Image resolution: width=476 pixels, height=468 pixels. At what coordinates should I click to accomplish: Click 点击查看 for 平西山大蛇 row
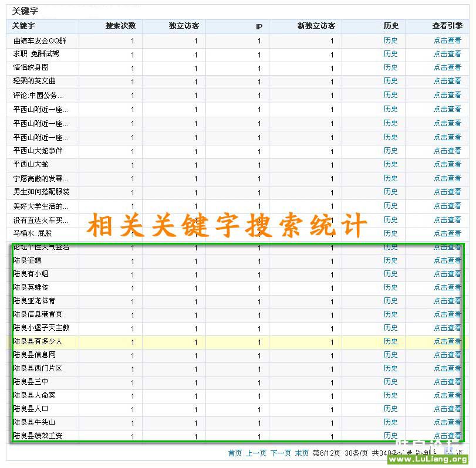[x=447, y=164]
